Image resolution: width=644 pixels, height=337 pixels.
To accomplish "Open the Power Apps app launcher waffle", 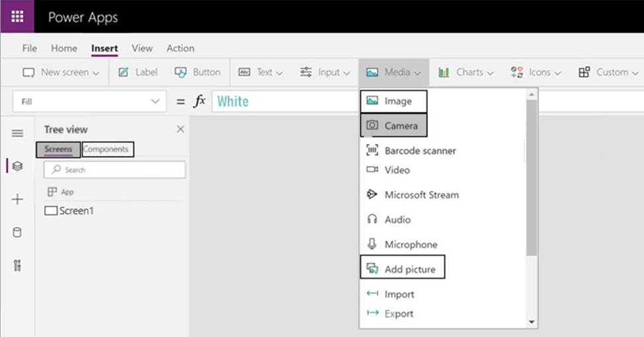I will [17, 17].
